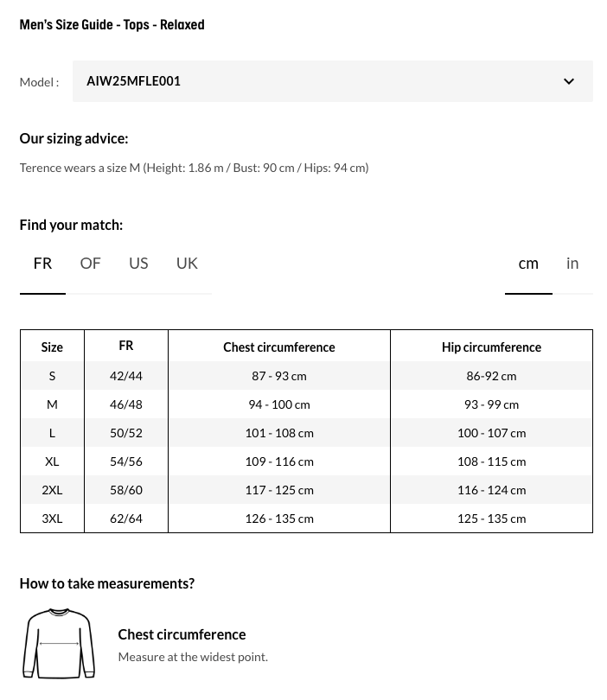Click the chevron arrow in Model selector
607x700 pixels.
click(x=568, y=82)
